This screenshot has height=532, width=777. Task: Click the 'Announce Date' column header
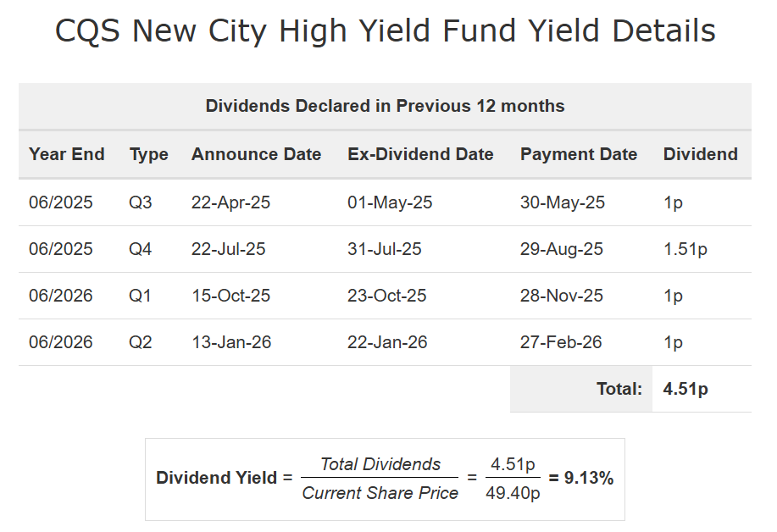click(256, 154)
